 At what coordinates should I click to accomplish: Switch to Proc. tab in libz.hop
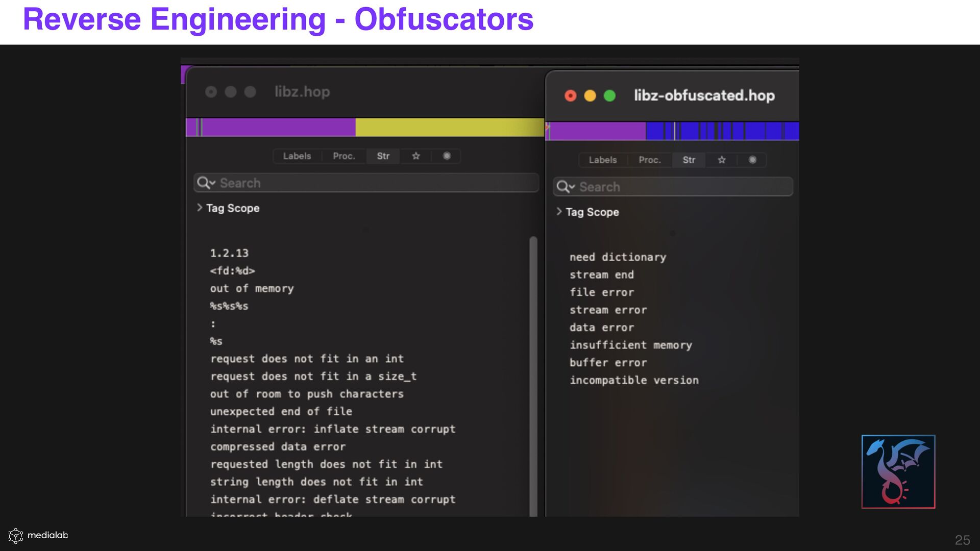[x=344, y=156]
